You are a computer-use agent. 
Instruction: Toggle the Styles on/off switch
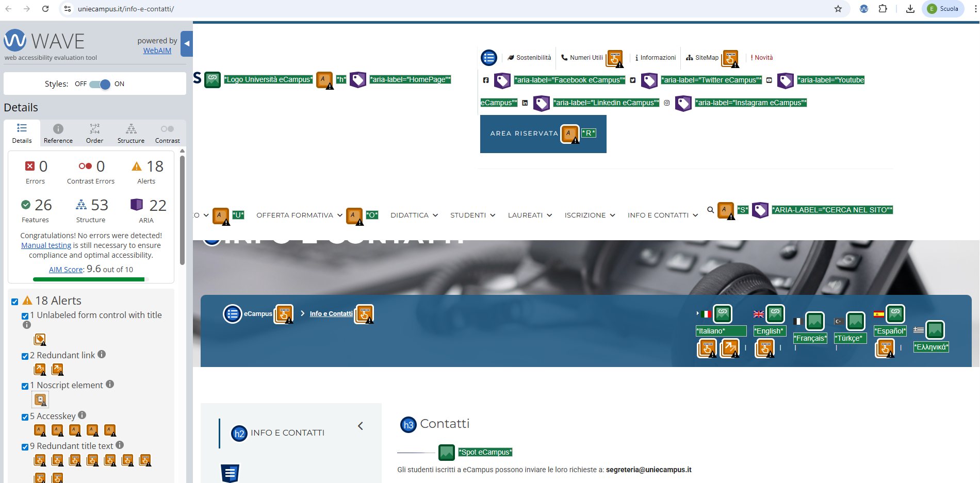click(x=100, y=84)
